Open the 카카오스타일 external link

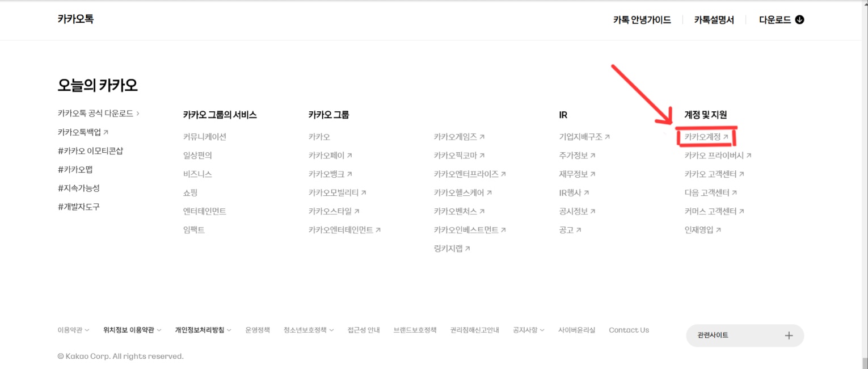(x=334, y=211)
